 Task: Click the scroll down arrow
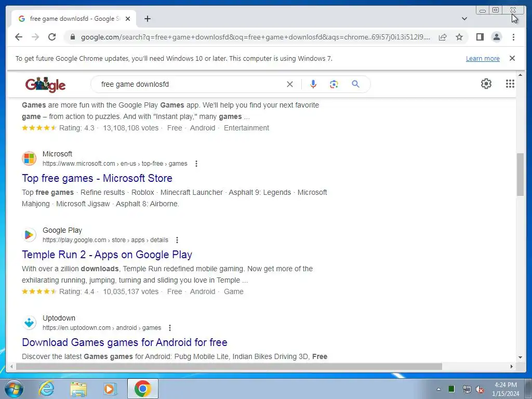click(x=520, y=357)
